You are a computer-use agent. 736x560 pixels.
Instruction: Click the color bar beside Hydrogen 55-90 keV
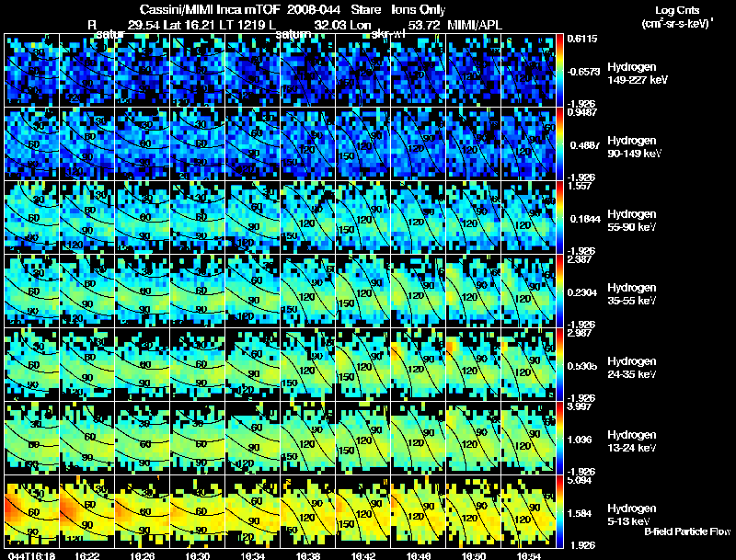coord(559,218)
